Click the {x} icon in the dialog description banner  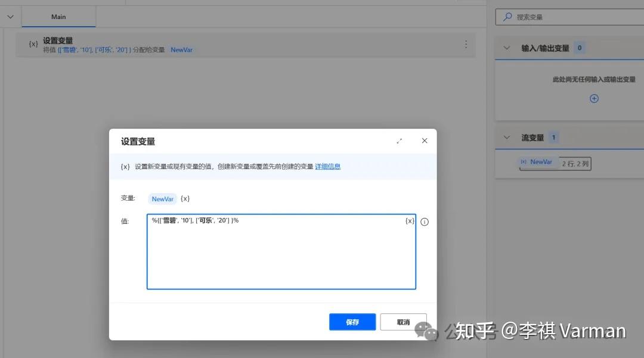pyautogui.click(x=125, y=166)
